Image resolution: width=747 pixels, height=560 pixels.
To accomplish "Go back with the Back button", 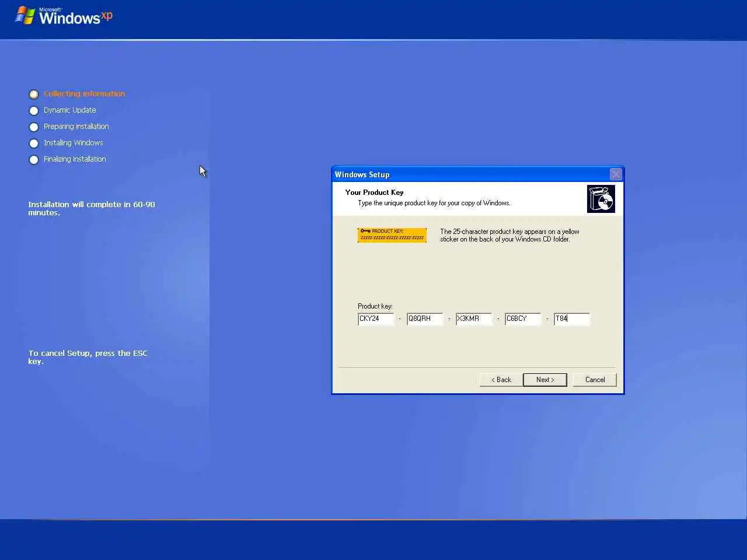I will (x=501, y=380).
